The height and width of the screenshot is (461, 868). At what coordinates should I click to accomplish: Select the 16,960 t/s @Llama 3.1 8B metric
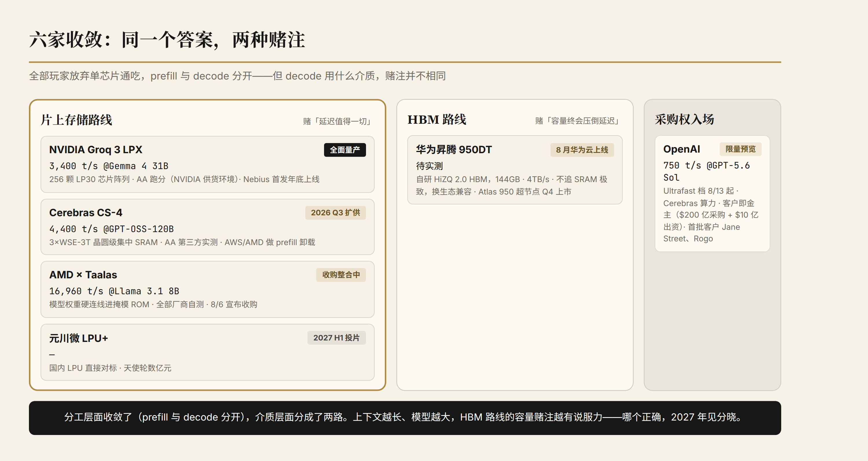pos(114,291)
